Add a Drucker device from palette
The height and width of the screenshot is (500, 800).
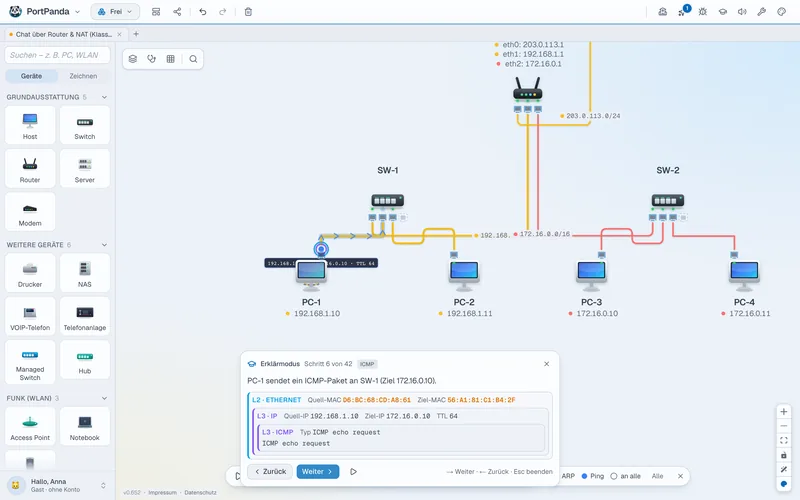[30, 273]
